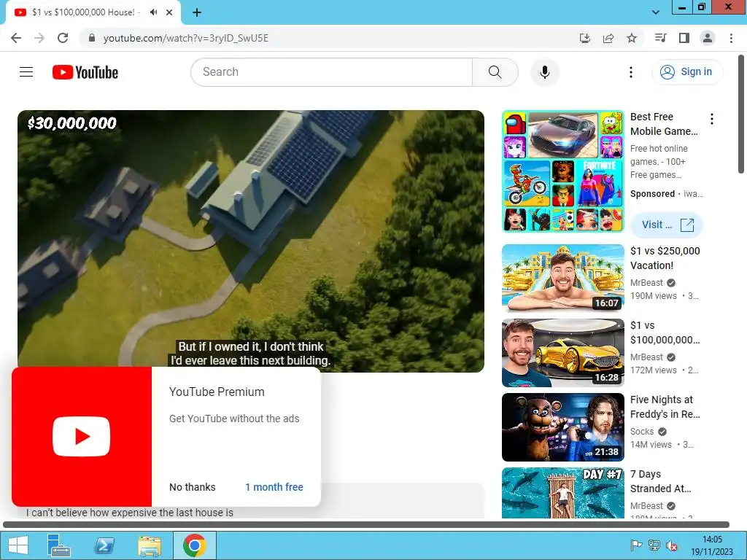This screenshot has height=560, width=747.
Task: Click Five Nights at Freddy's video title
Action: coord(665,407)
